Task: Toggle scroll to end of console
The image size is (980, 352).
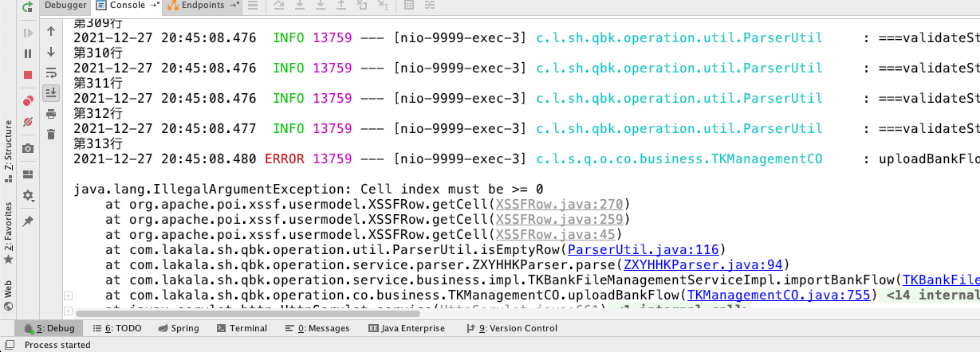Action: click(x=51, y=93)
